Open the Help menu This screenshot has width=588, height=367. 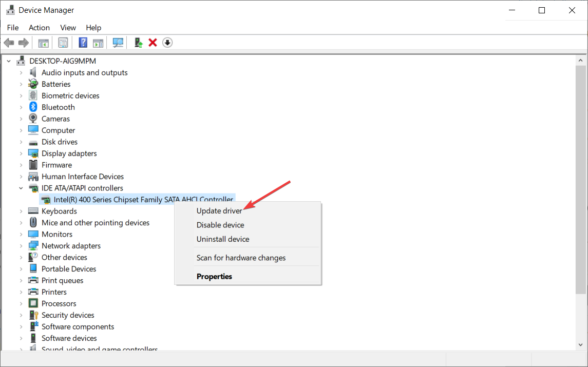click(x=93, y=28)
